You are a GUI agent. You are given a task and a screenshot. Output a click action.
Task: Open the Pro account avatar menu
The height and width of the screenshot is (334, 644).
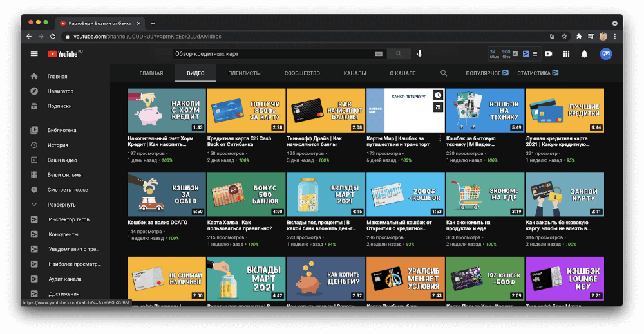pos(605,54)
